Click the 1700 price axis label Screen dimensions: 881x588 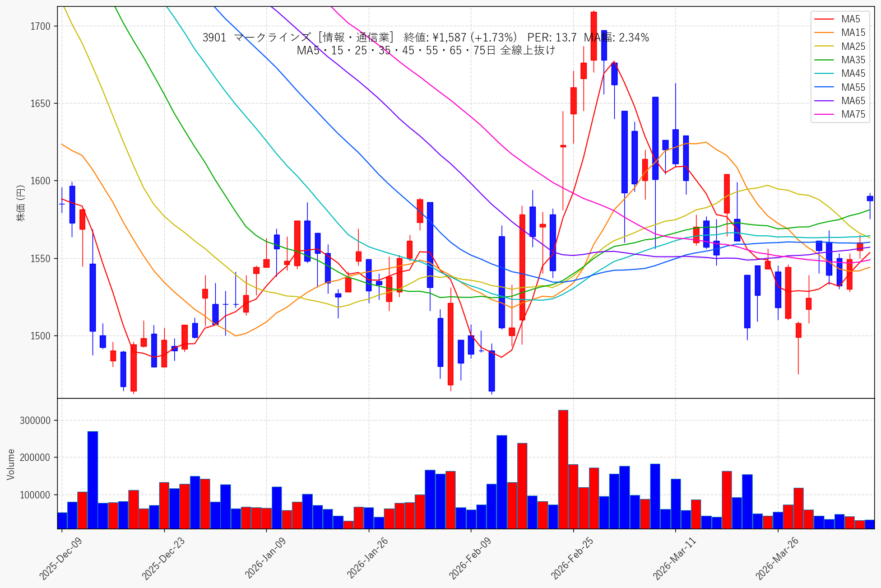(41, 26)
